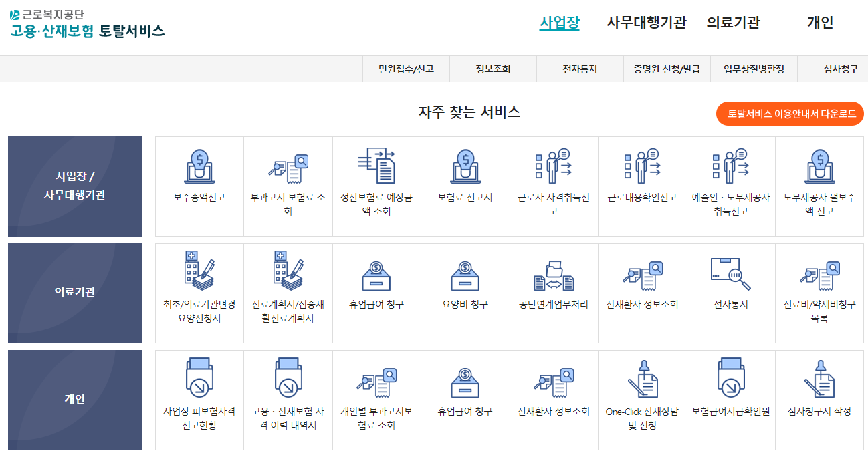Open the 심사청구서 작성 icon
This screenshot has width=868, height=453.
point(819,378)
